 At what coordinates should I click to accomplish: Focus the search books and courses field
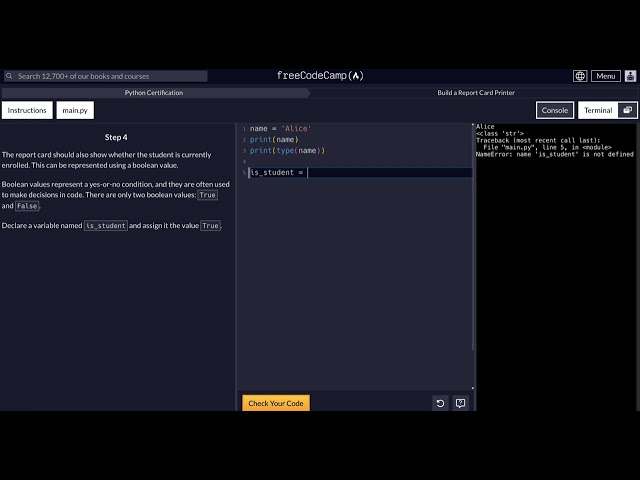click(106, 76)
